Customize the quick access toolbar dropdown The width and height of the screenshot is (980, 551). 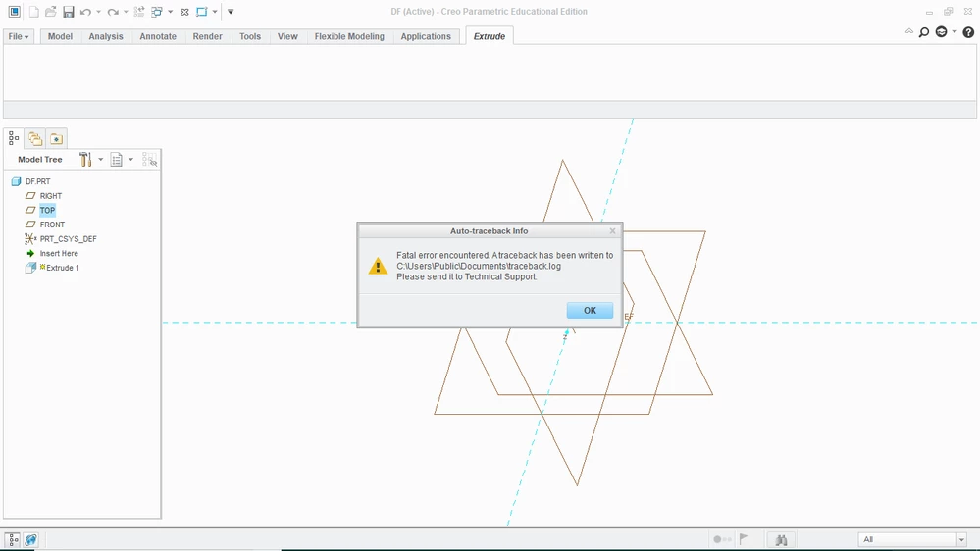pos(231,11)
